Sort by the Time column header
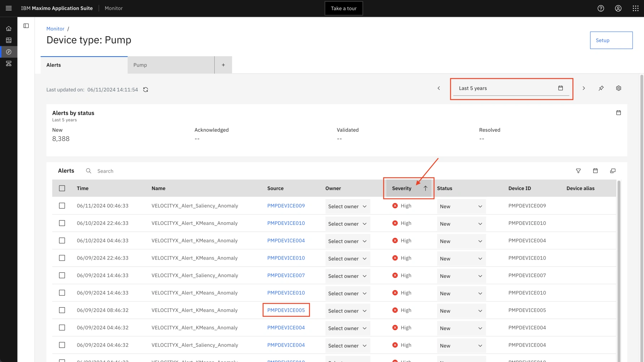Screen dimensions: 644x362 click(x=83, y=188)
